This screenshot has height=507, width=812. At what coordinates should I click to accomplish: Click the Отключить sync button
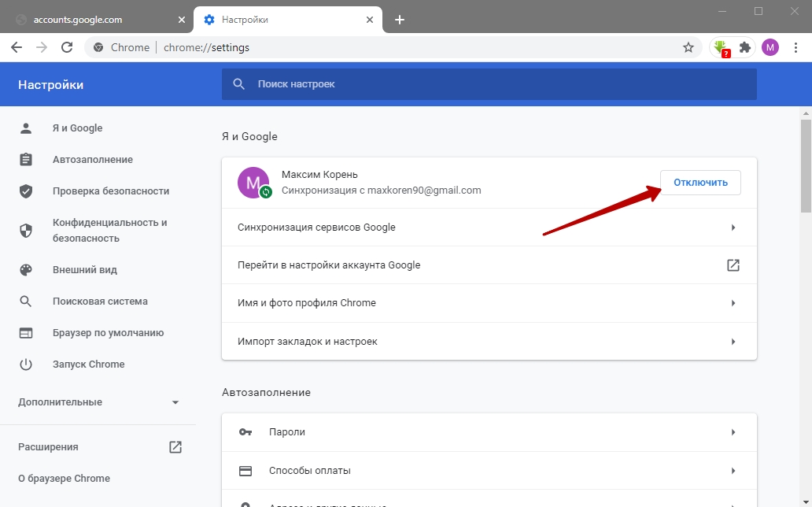coord(699,183)
